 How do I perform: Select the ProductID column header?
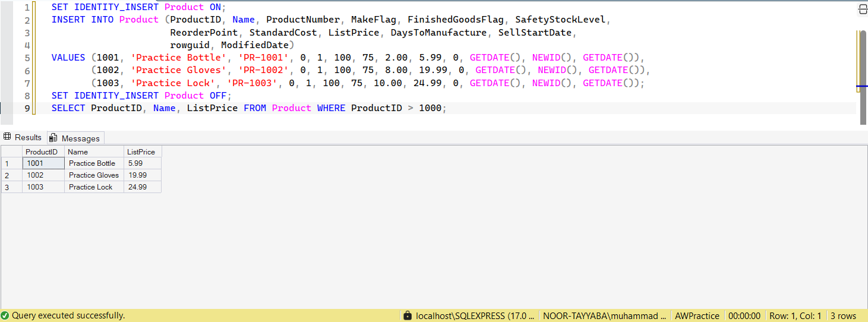(43, 151)
